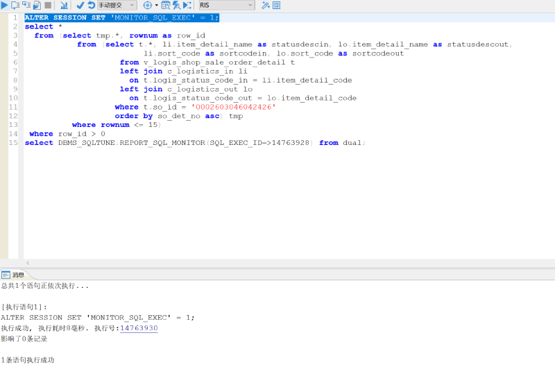Screen dimensions: 555x392
Task: Click the execution plan chart icon
Action: (x=64, y=6)
